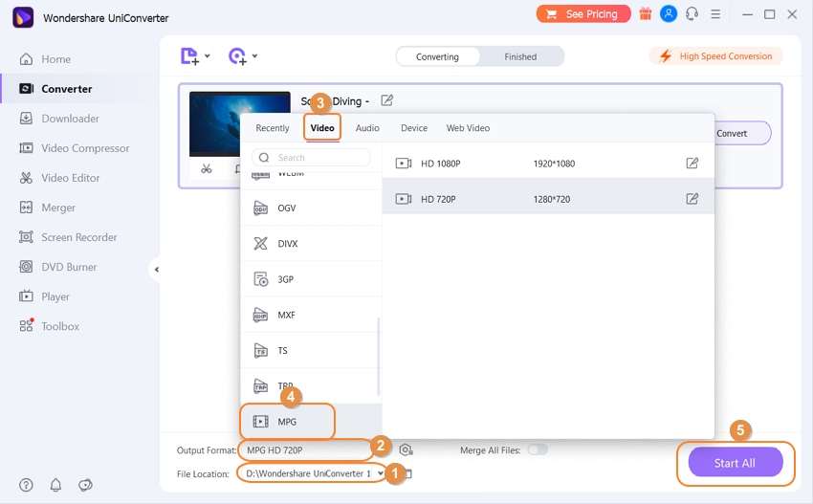This screenshot has height=504, width=813.
Task: Choose the HD 720P resolution preset
Action: [x=548, y=199]
